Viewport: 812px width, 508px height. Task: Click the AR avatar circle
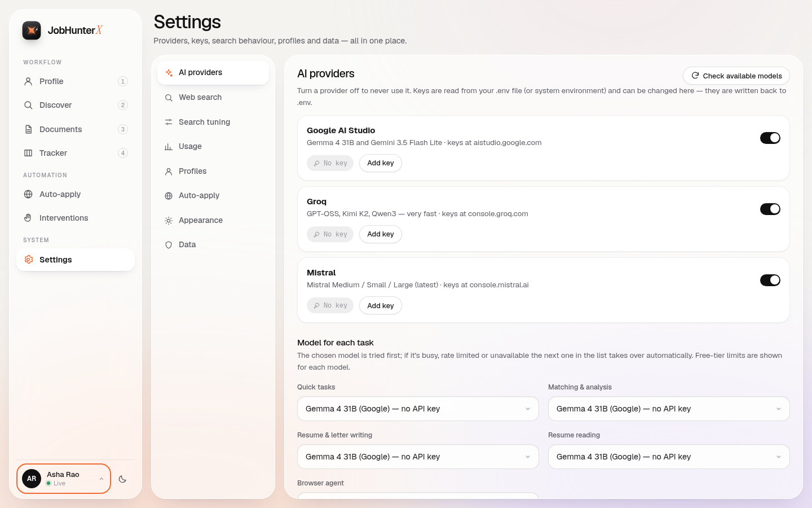pos(32,479)
